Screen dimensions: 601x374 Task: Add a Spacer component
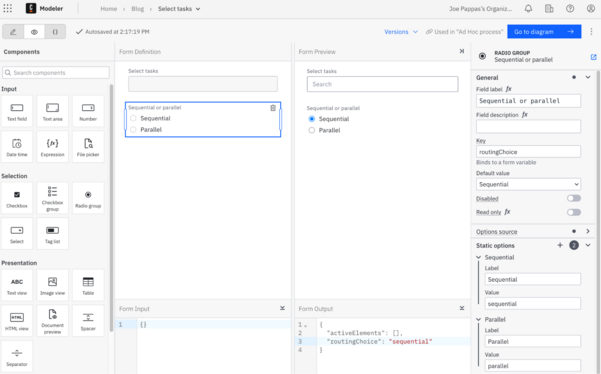pyautogui.click(x=88, y=321)
